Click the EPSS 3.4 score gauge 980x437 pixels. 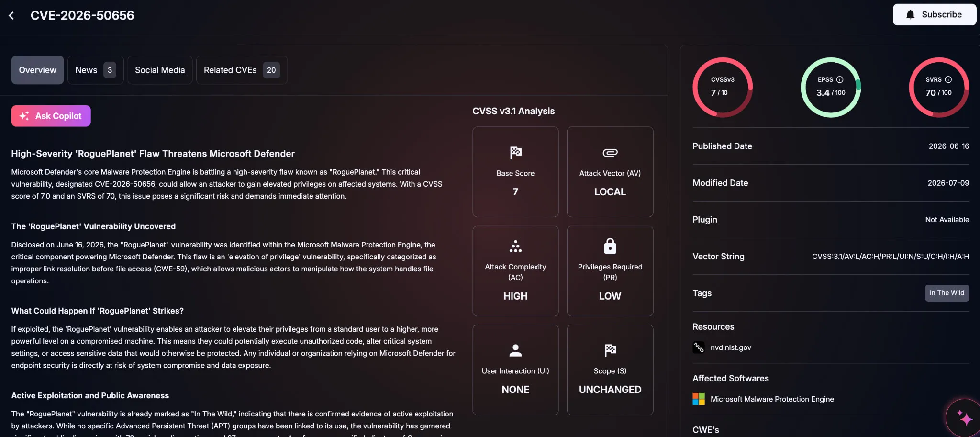click(x=831, y=87)
